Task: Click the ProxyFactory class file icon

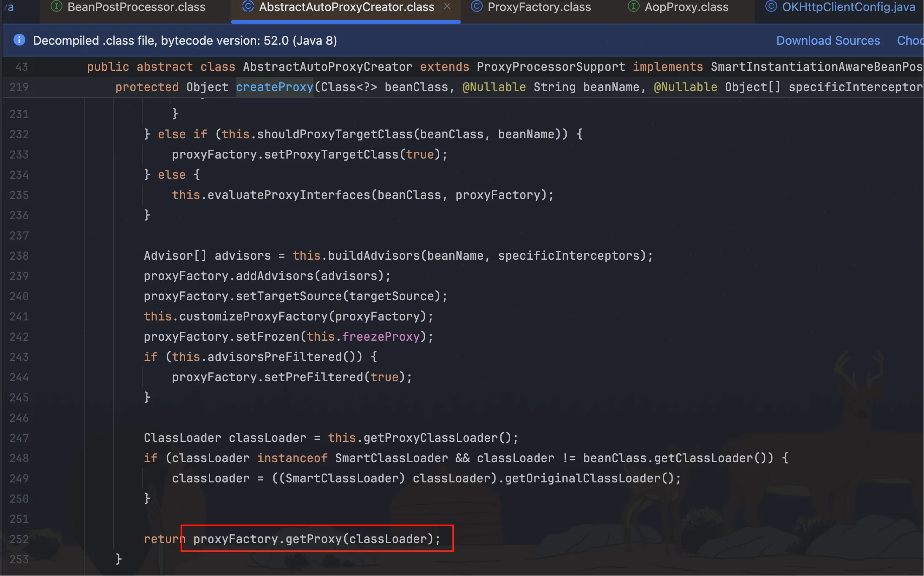Action: click(476, 6)
